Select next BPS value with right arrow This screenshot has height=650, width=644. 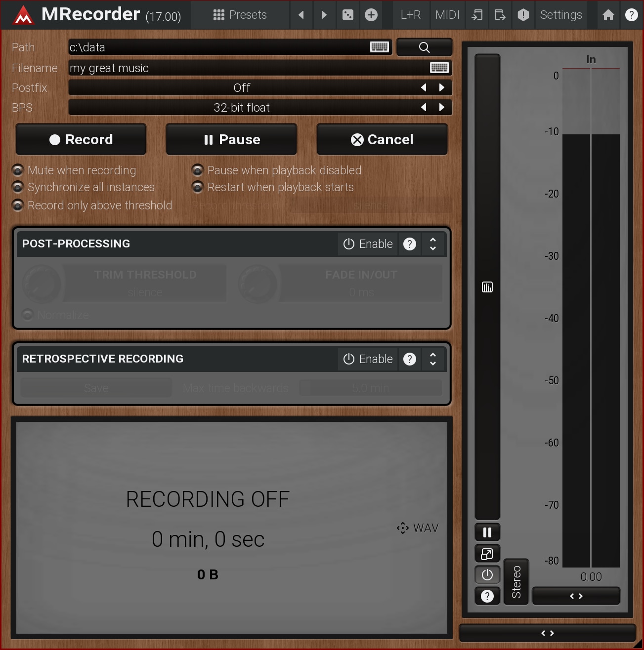pos(442,108)
